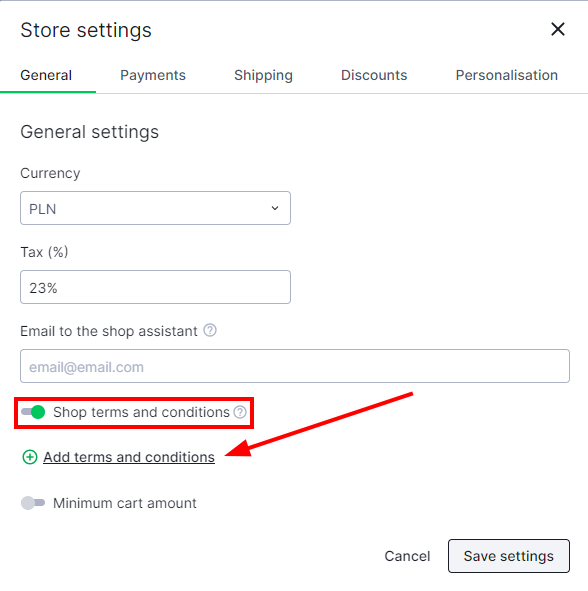
Task: Open the PLN currency dropdown
Action: click(155, 208)
